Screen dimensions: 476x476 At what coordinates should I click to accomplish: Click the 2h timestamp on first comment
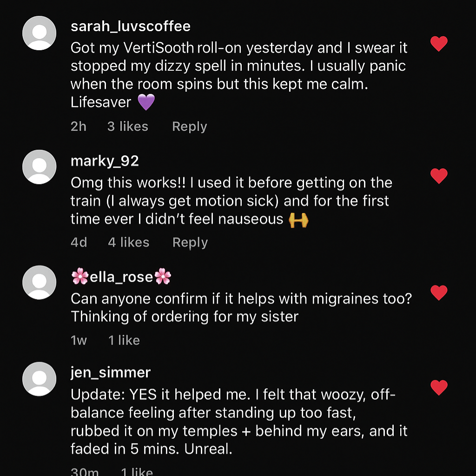(x=79, y=126)
